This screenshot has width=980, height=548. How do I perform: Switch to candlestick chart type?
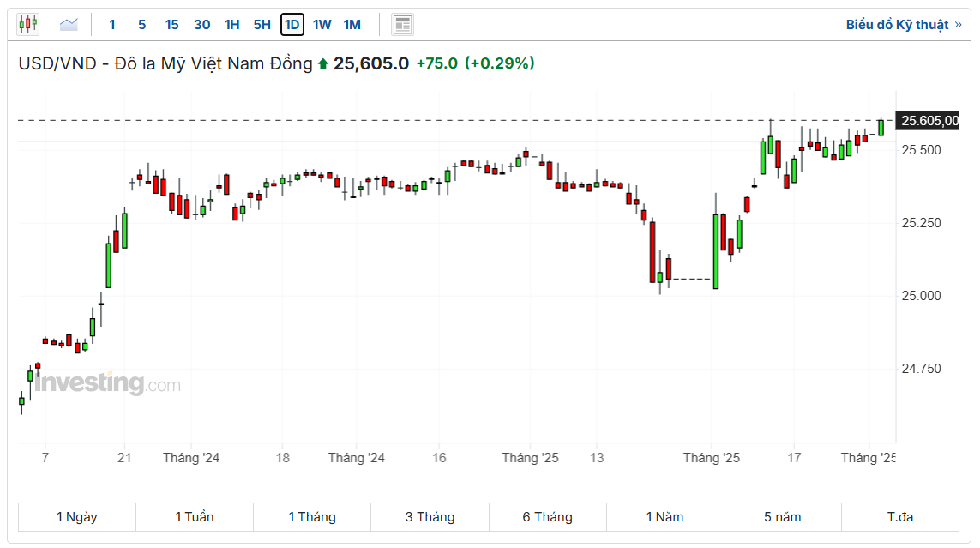click(28, 24)
